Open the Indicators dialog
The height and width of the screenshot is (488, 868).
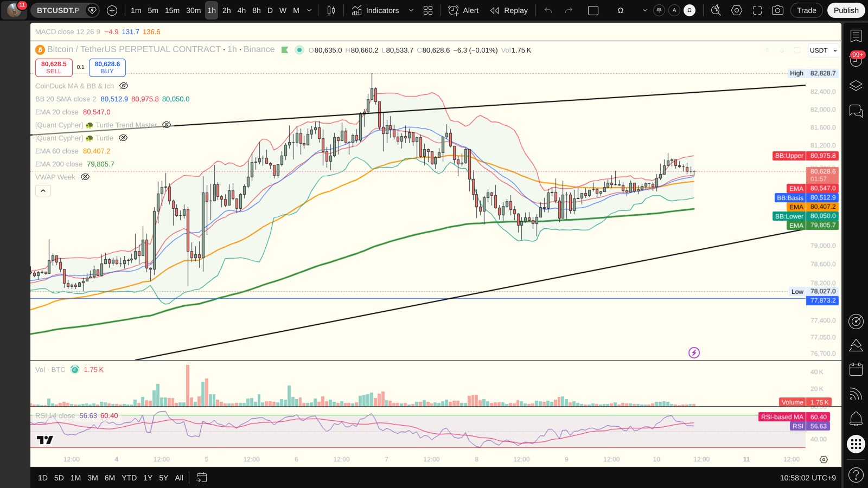coord(375,10)
